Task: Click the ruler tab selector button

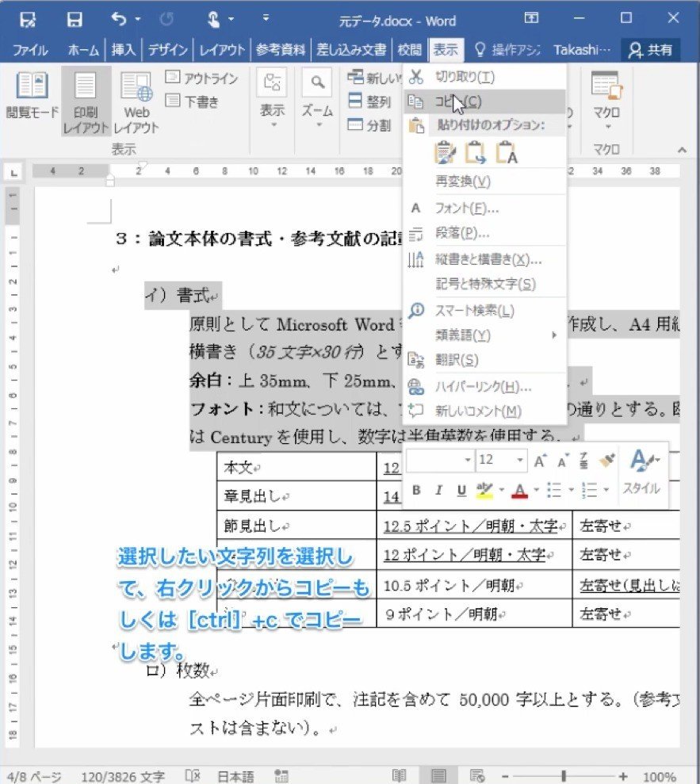Action: pos(13,173)
